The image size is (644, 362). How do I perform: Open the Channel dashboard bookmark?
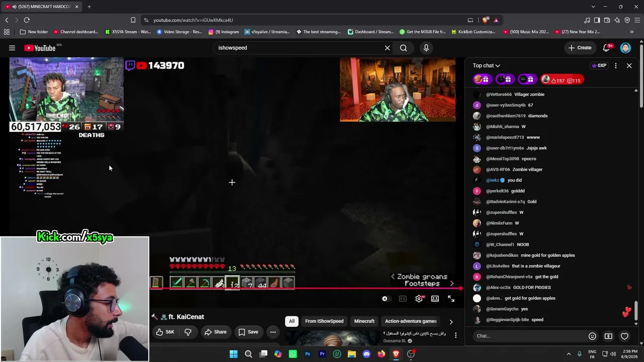tap(75, 32)
